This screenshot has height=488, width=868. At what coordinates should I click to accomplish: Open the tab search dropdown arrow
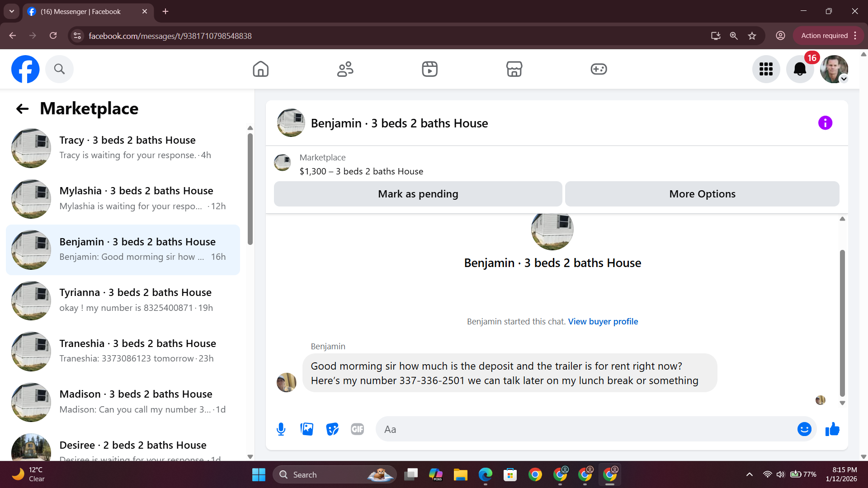(x=12, y=11)
